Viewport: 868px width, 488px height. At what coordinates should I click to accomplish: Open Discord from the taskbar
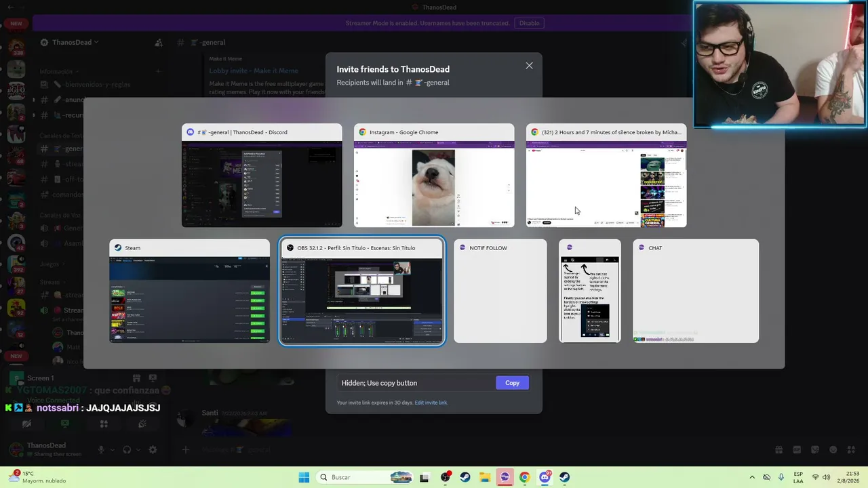pos(545,477)
